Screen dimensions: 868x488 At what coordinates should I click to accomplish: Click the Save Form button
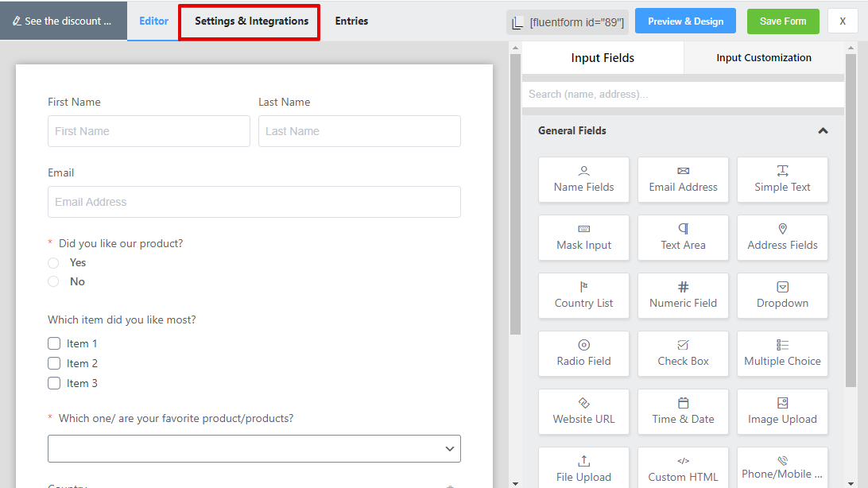[783, 21]
